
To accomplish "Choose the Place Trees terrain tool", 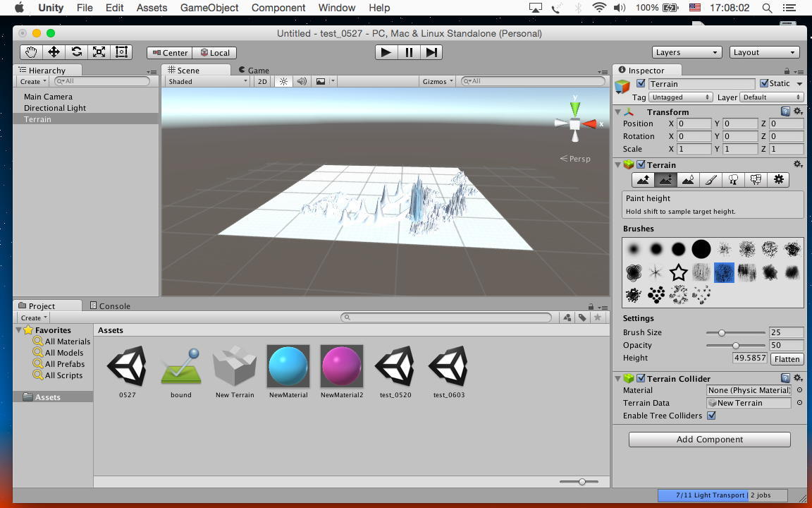I will tap(733, 180).
